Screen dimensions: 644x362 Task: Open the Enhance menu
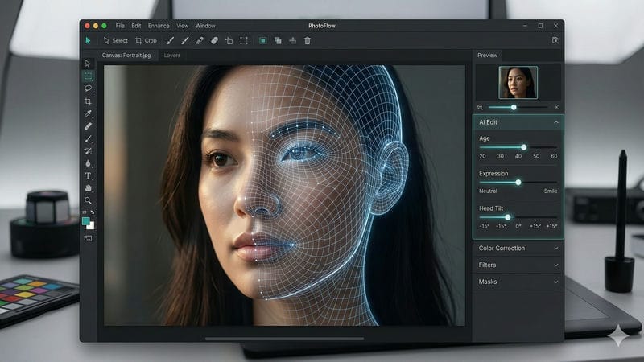click(x=159, y=26)
